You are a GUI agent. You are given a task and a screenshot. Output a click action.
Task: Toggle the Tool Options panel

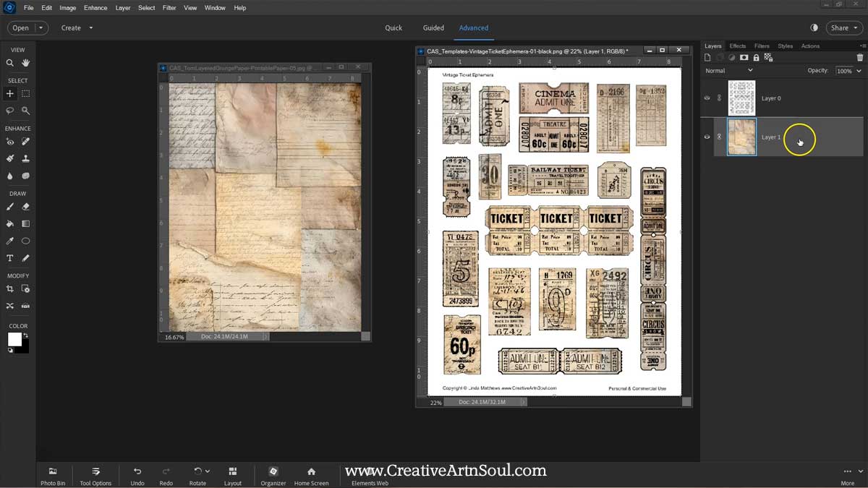click(95, 476)
